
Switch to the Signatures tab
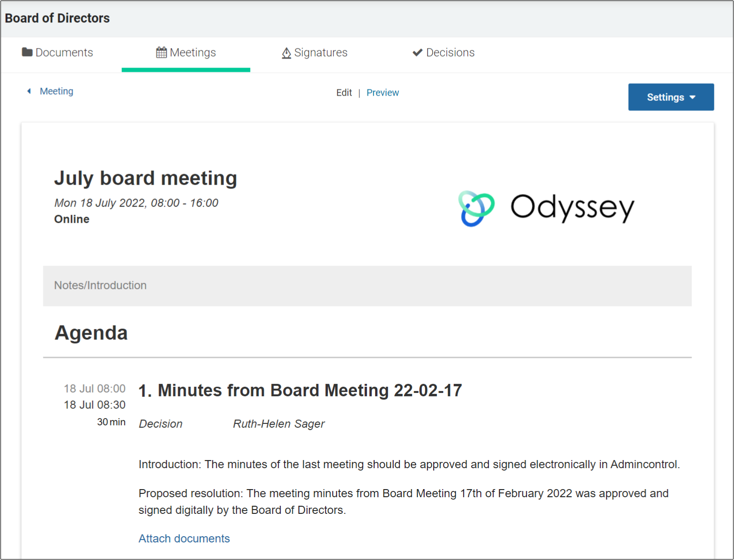[x=315, y=52]
